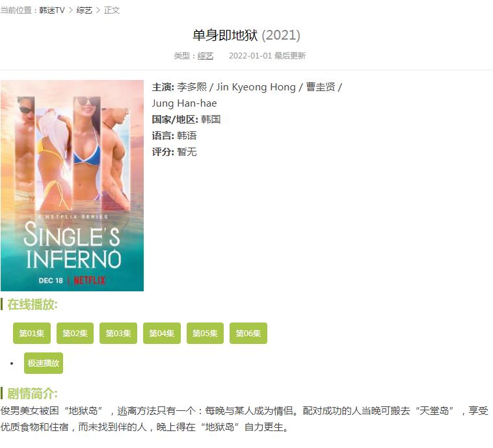493x448 pixels.
Task: Play episode 第02集
Action: click(75, 333)
